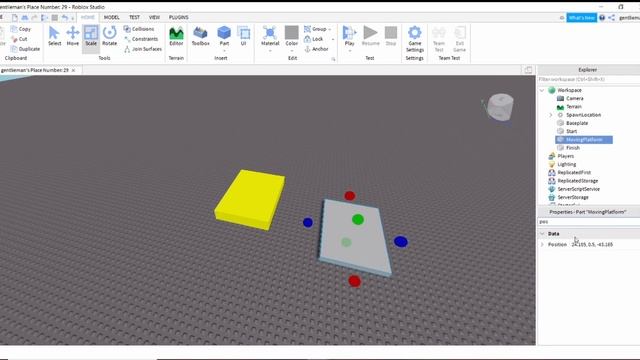The height and width of the screenshot is (360, 640).
Task: Open the Toolbox panel
Action: click(x=200, y=36)
